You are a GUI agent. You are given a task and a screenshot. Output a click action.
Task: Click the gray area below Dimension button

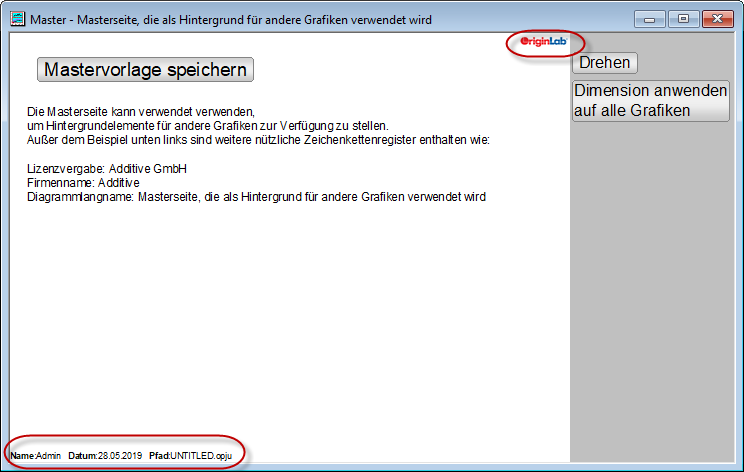click(651, 285)
